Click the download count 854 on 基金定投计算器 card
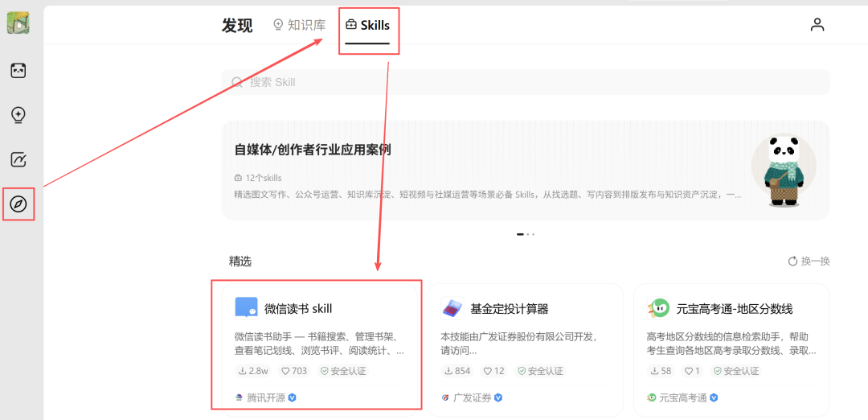The height and width of the screenshot is (420, 868). 457,371
